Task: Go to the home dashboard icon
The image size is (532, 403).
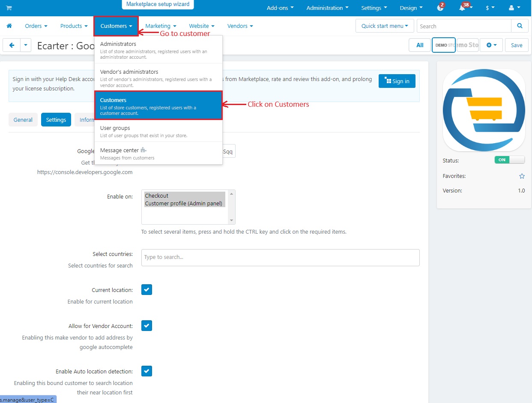Action: 9,26
